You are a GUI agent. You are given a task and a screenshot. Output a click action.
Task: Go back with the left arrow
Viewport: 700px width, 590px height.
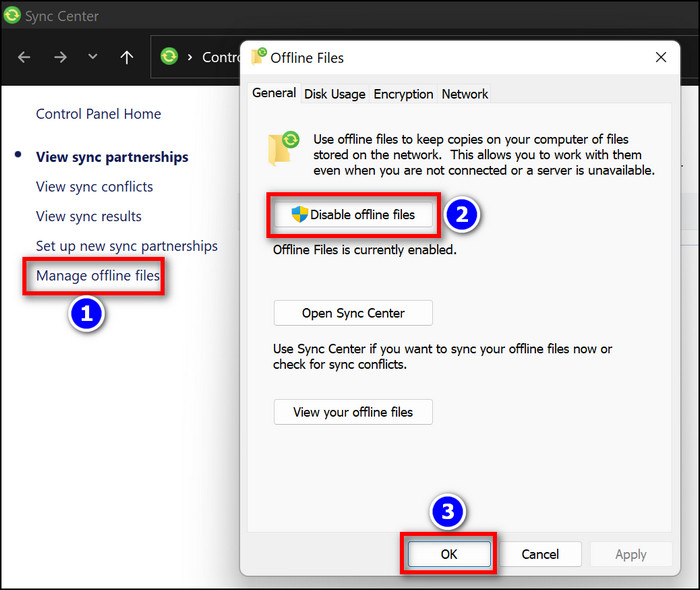coord(24,57)
